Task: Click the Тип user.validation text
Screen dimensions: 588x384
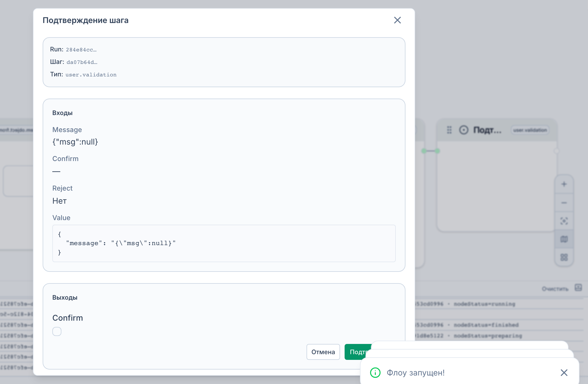Action: (x=91, y=75)
